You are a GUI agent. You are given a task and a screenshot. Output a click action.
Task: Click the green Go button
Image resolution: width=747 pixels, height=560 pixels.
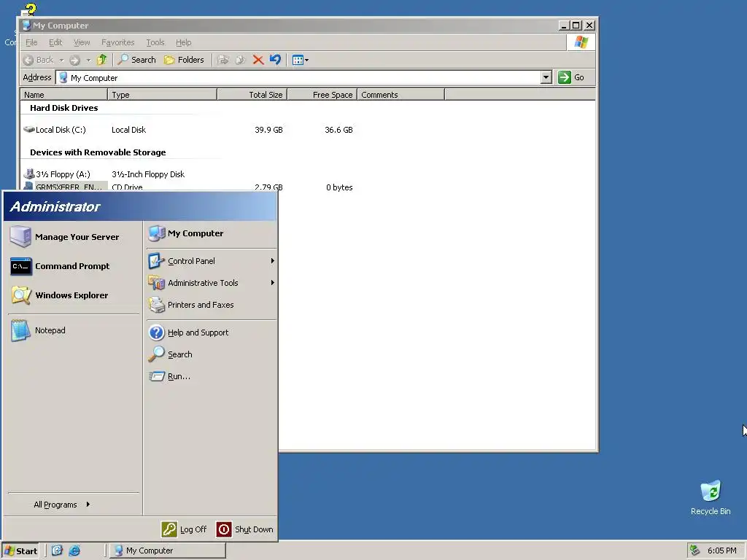571,77
